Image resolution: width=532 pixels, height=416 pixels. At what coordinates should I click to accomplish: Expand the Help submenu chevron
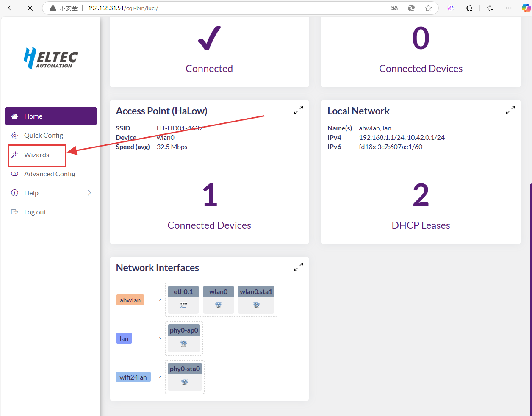89,193
